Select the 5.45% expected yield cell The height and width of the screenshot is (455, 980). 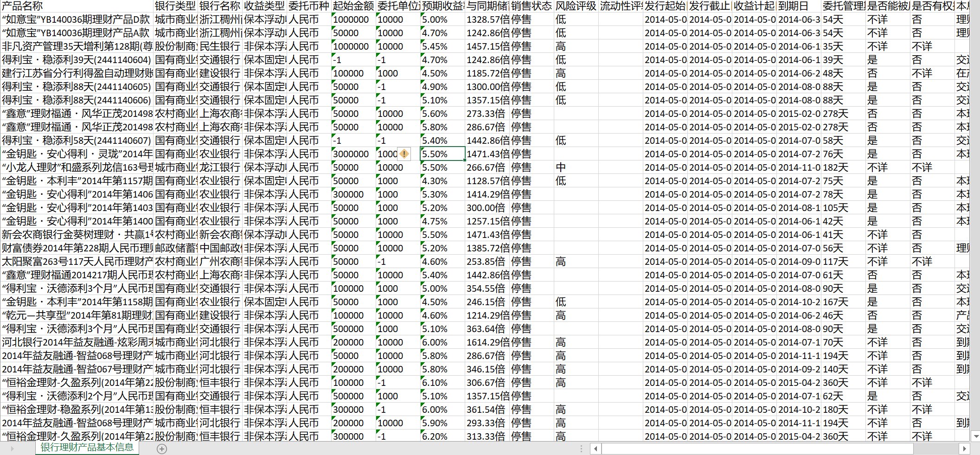point(443,46)
